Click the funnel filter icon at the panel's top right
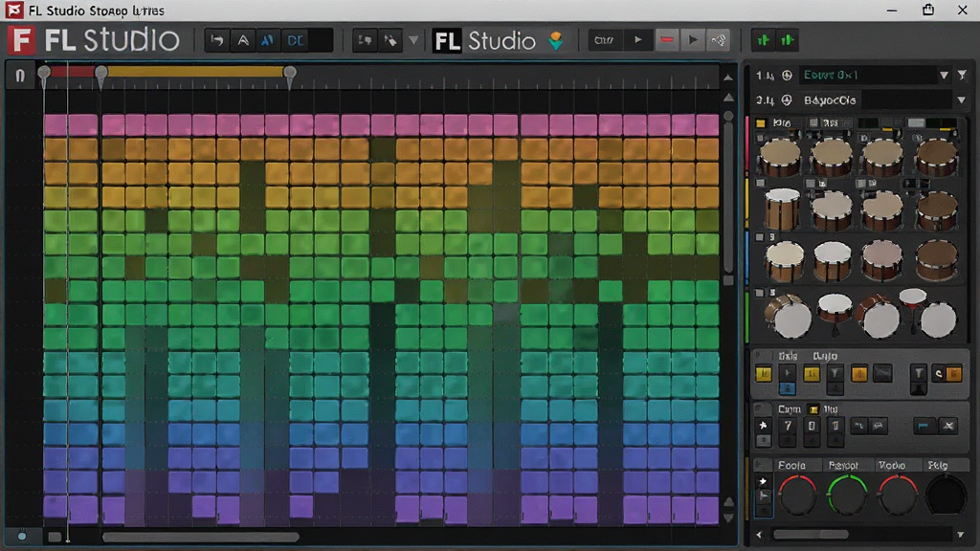980x551 pixels. (x=962, y=76)
